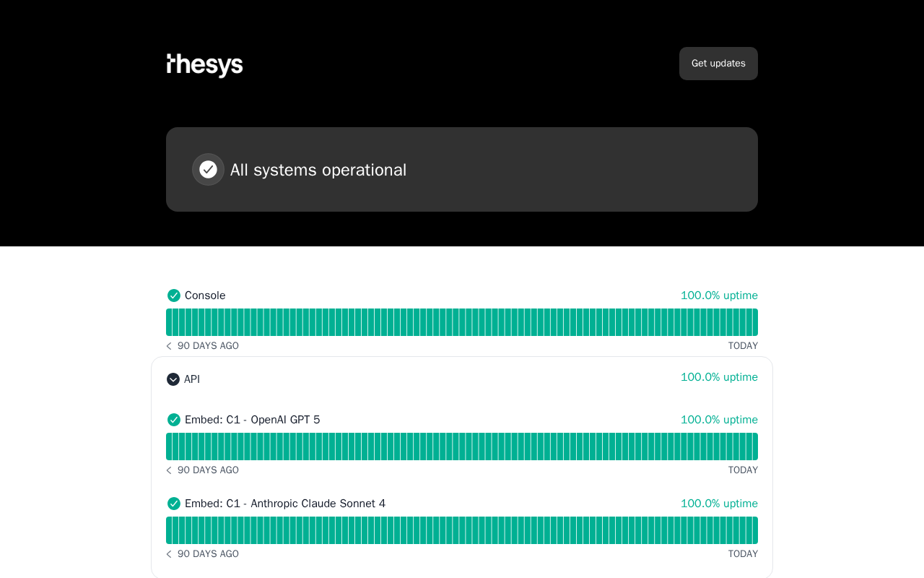Click the latest day on Claude Sonnet 4 bar
This screenshot has width=924, height=578.
pos(754,530)
